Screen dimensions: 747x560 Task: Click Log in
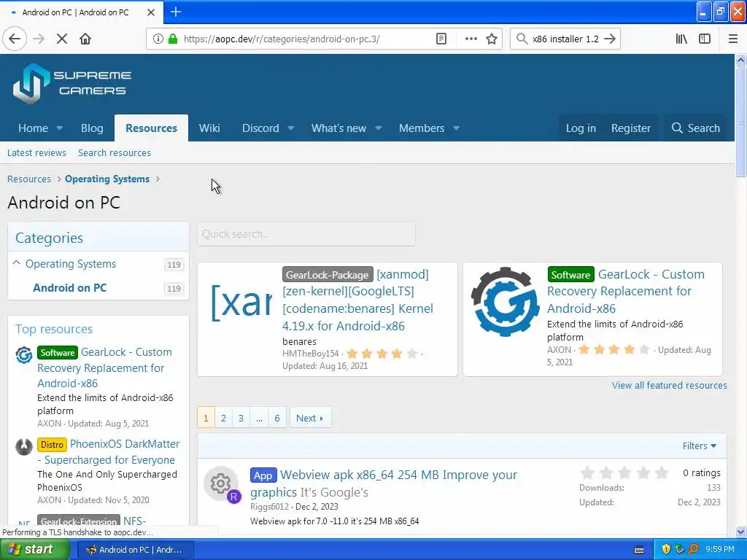(x=581, y=128)
